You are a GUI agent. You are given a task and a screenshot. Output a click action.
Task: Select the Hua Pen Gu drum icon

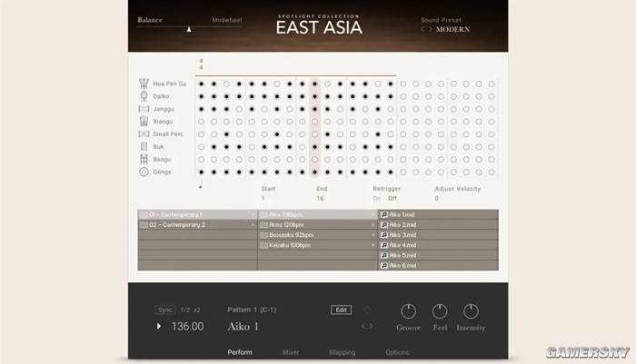144,84
